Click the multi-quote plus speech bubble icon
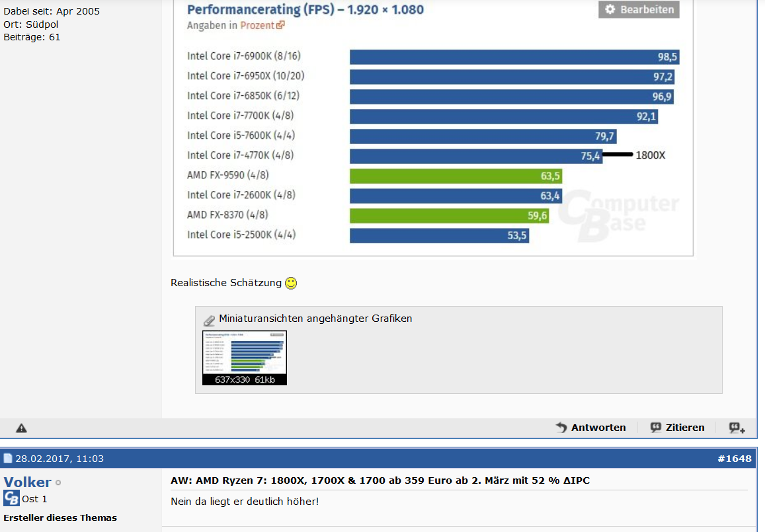This screenshot has width=765, height=532. tap(737, 428)
